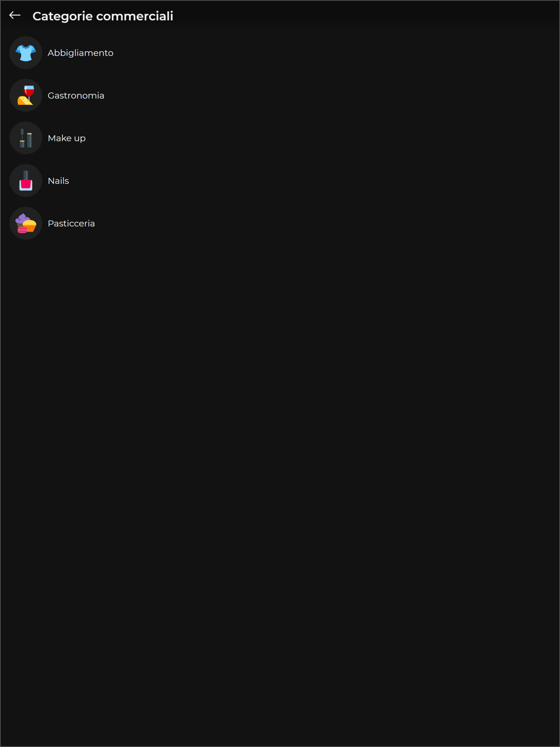Click the blue t-shirt icon
This screenshot has height=747, width=560.
click(26, 53)
